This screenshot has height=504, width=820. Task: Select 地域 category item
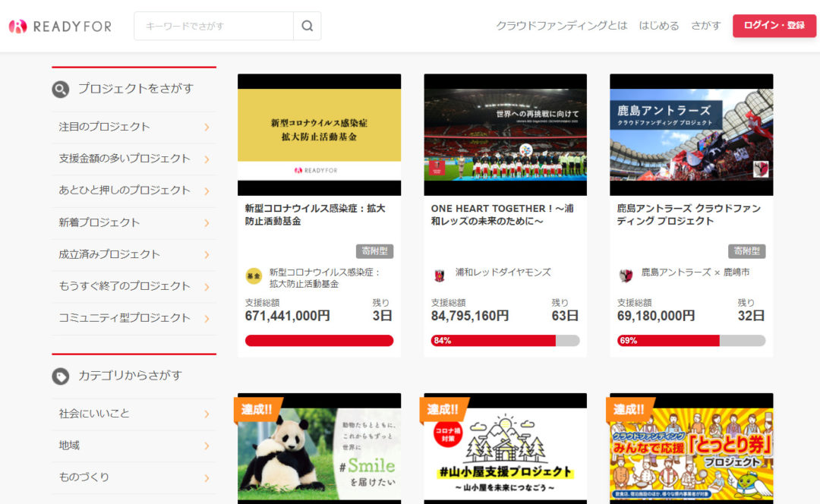coord(134,446)
